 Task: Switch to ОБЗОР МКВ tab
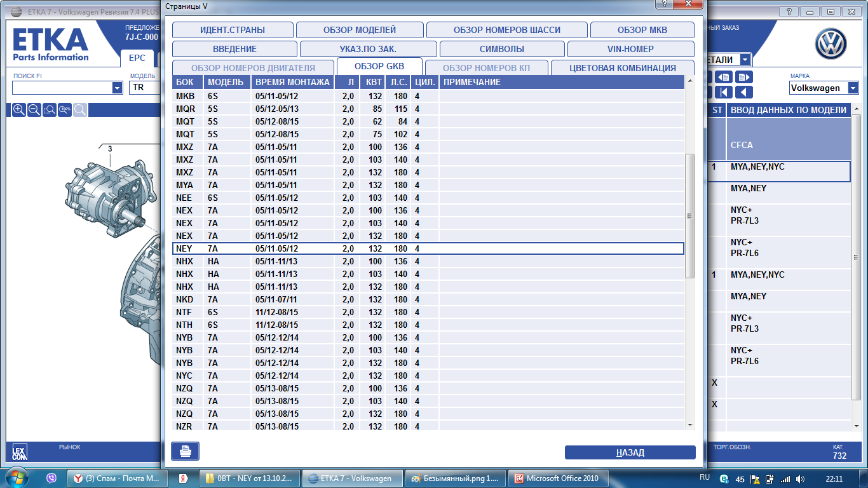click(642, 30)
